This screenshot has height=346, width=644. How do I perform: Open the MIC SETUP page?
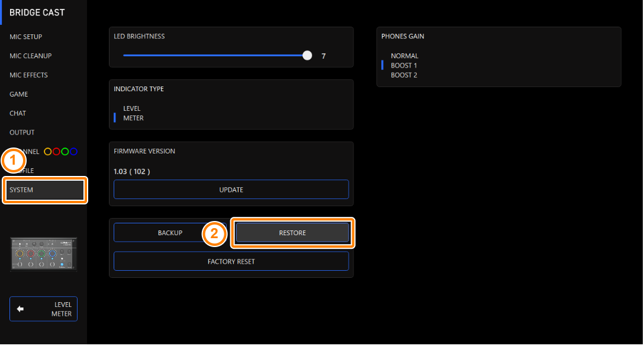(x=26, y=36)
